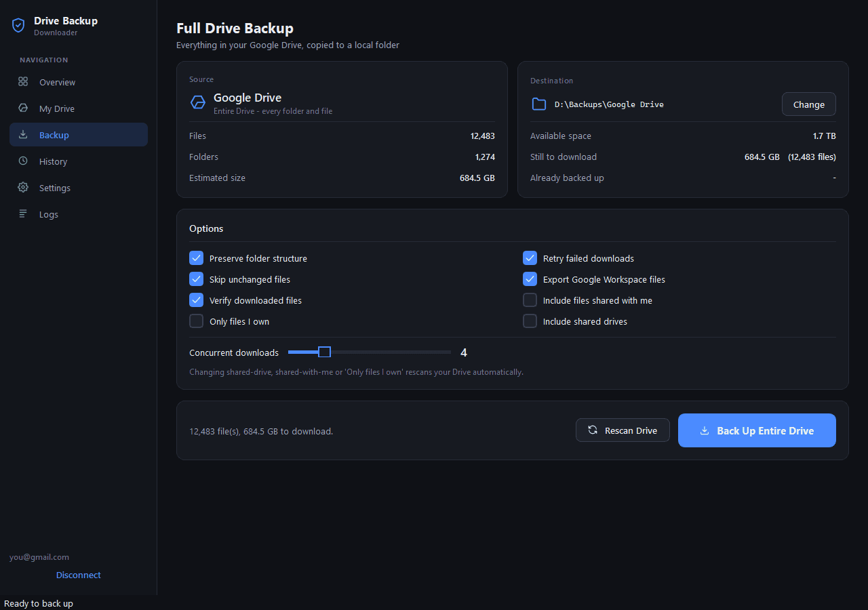Enable Include files shared with me
The height and width of the screenshot is (610, 868).
530,300
